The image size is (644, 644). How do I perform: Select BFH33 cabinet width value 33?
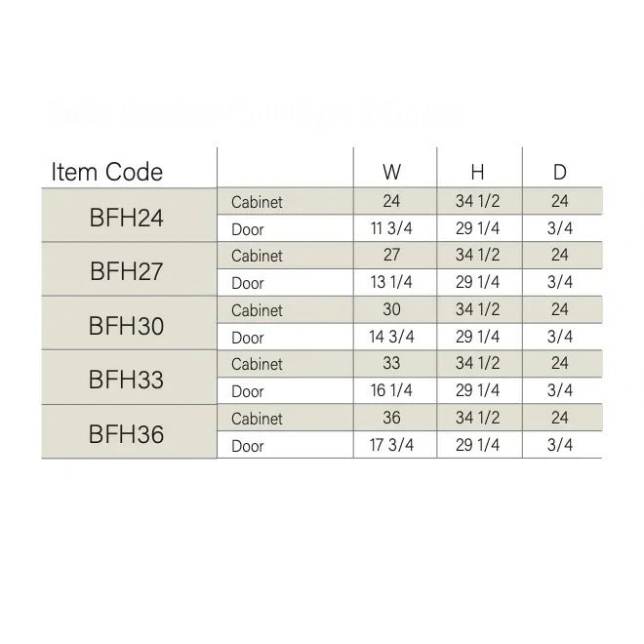(x=392, y=364)
